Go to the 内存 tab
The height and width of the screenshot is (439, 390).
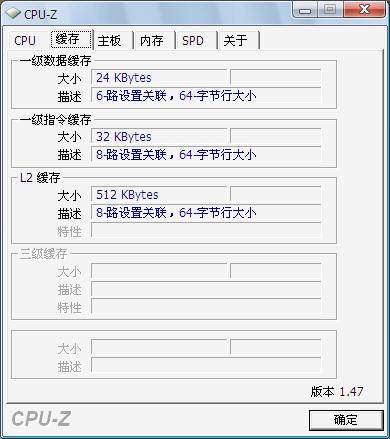(x=151, y=41)
